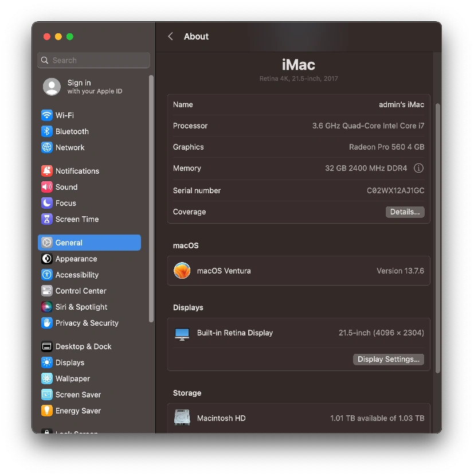Switch to Appearance settings
Viewport: 474px width, 476px height.
pos(76,259)
